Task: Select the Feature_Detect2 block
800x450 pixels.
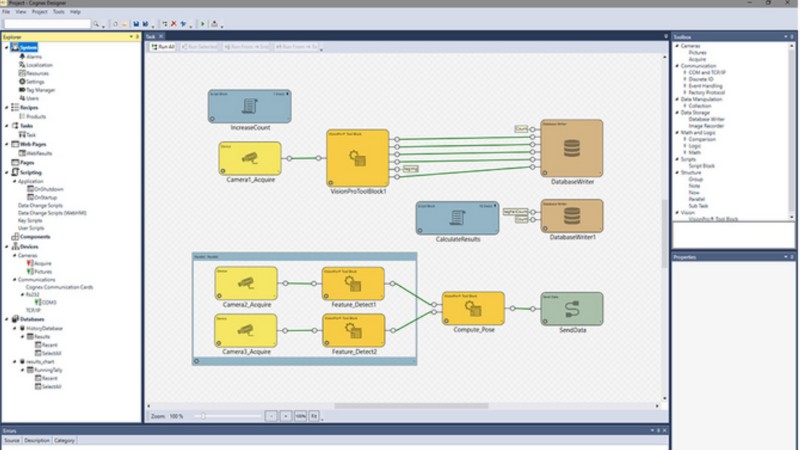Action: click(x=353, y=331)
